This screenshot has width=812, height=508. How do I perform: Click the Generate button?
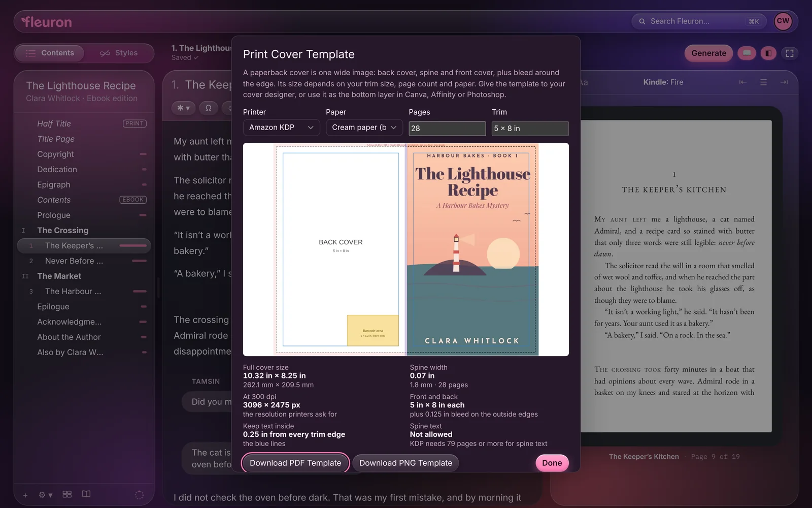[708, 53]
